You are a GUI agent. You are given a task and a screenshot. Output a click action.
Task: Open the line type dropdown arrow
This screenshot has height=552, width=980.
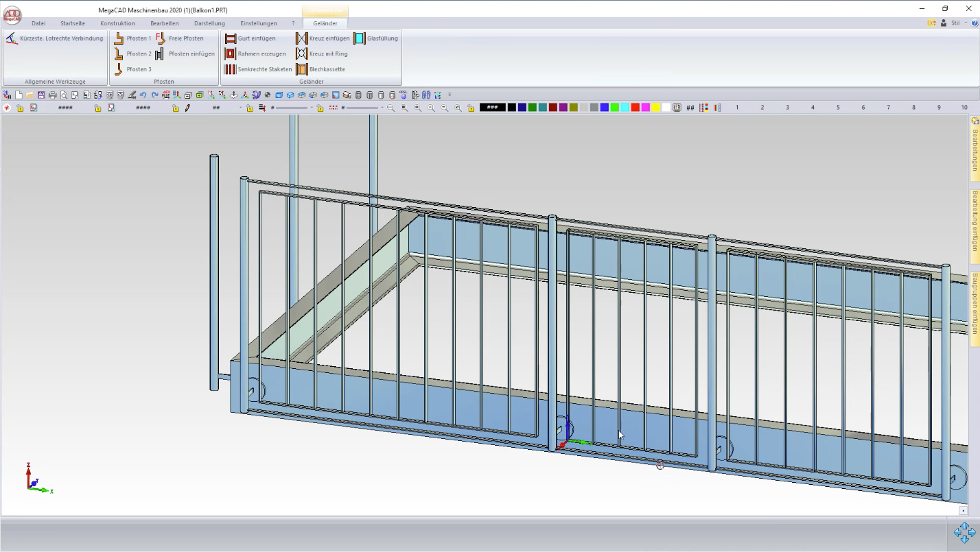click(312, 108)
